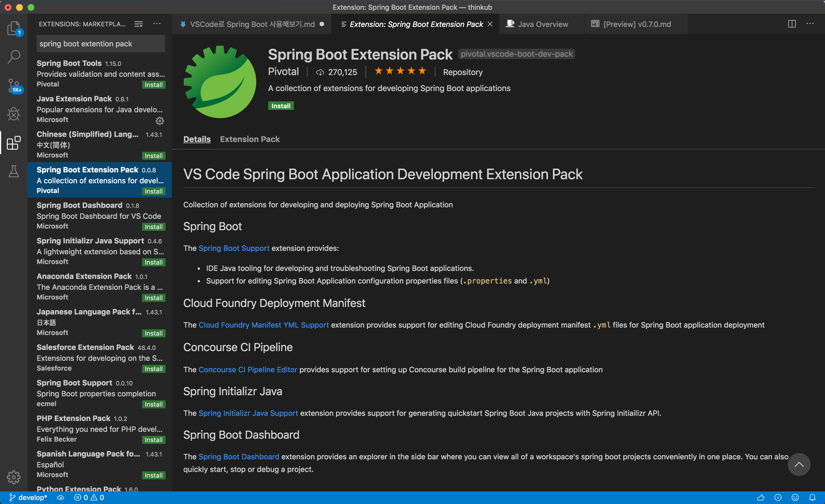Select PHP Extension Pack list entry
The image size is (825, 504).
(99, 428)
